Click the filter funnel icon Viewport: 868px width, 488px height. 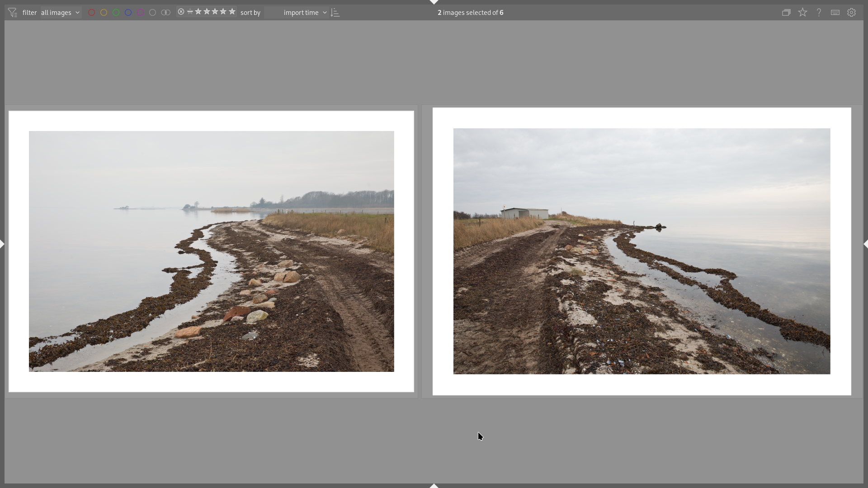[x=12, y=13]
